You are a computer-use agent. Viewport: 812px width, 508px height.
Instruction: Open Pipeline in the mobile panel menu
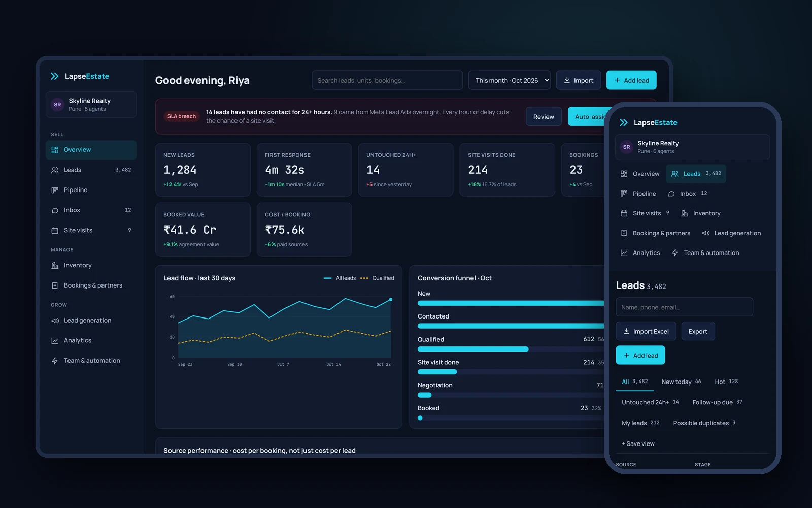[x=638, y=194]
